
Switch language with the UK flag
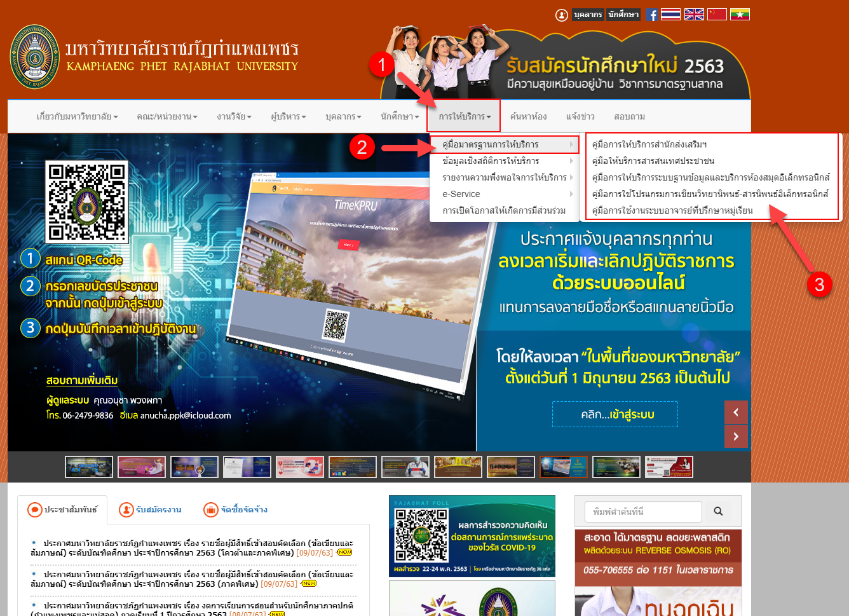[694, 14]
